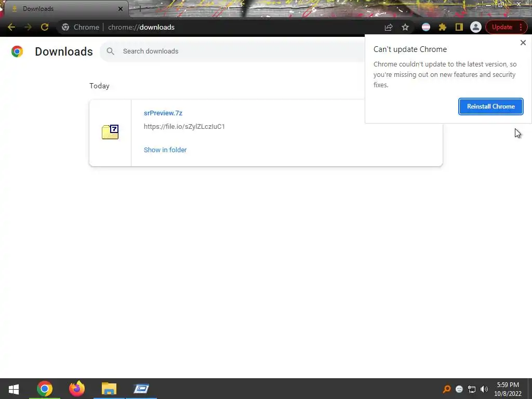This screenshot has width=532, height=399.
Task: Go back using the browser back arrow
Action: click(x=11, y=27)
